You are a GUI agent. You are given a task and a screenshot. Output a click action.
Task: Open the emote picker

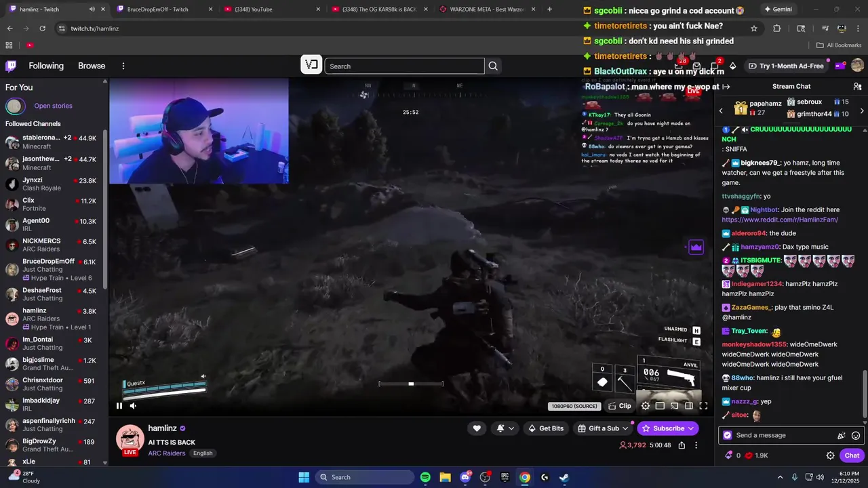point(856,436)
